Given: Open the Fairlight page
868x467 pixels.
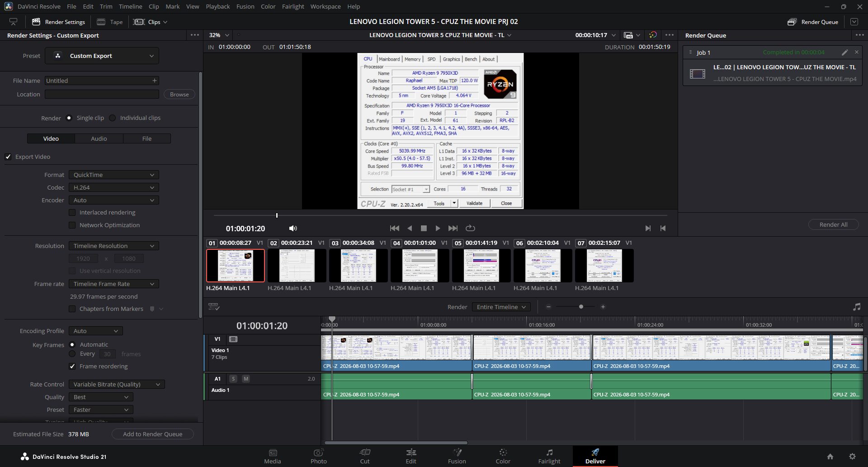Looking at the screenshot, I should coord(549,456).
